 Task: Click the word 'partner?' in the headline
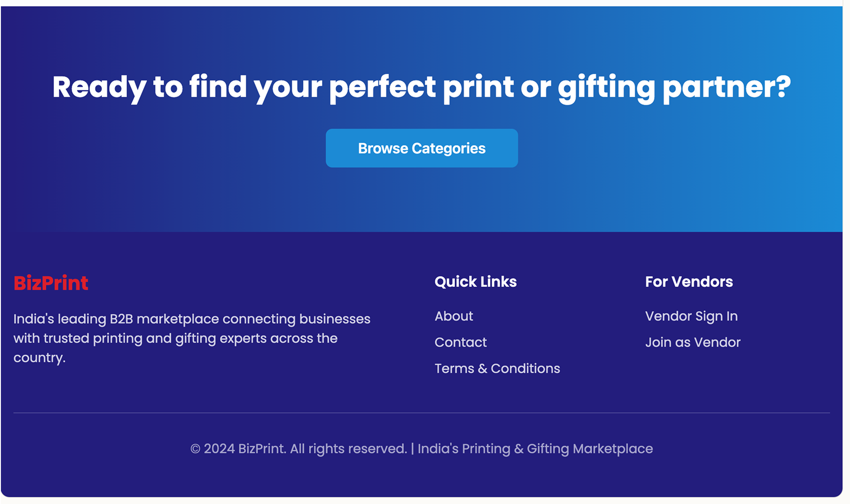(x=726, y=87)
